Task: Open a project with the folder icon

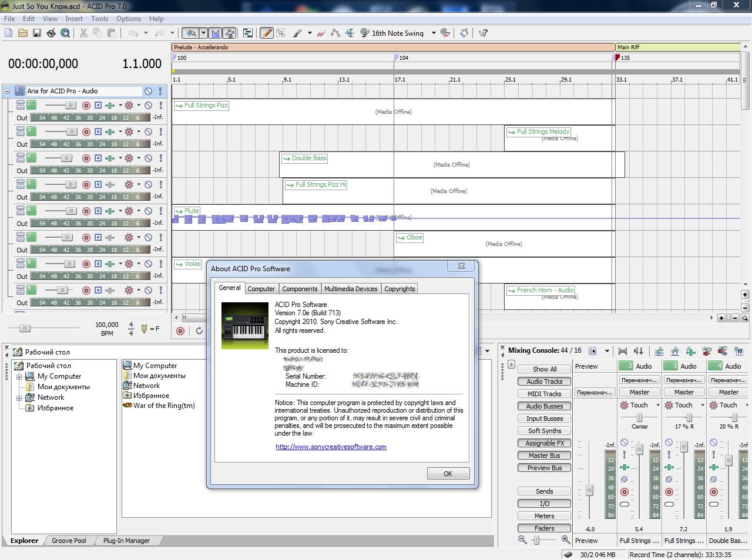Action: pos(22,33)
